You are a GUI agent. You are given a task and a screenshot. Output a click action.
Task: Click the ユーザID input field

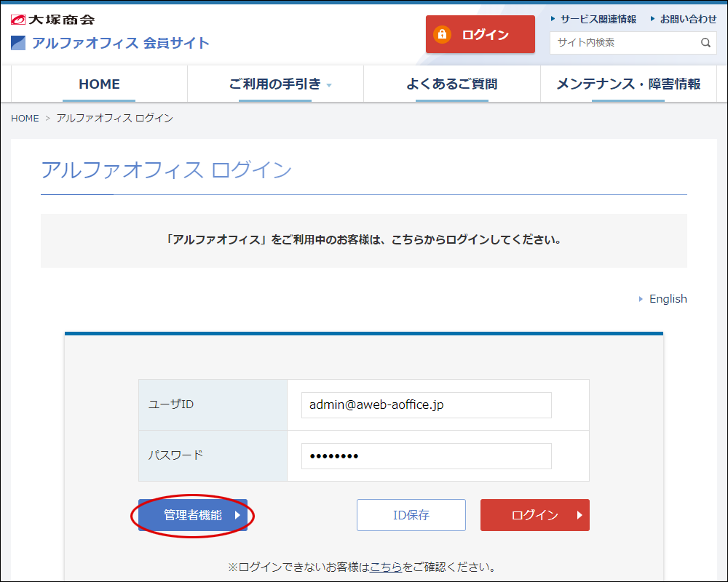[426, 404]
